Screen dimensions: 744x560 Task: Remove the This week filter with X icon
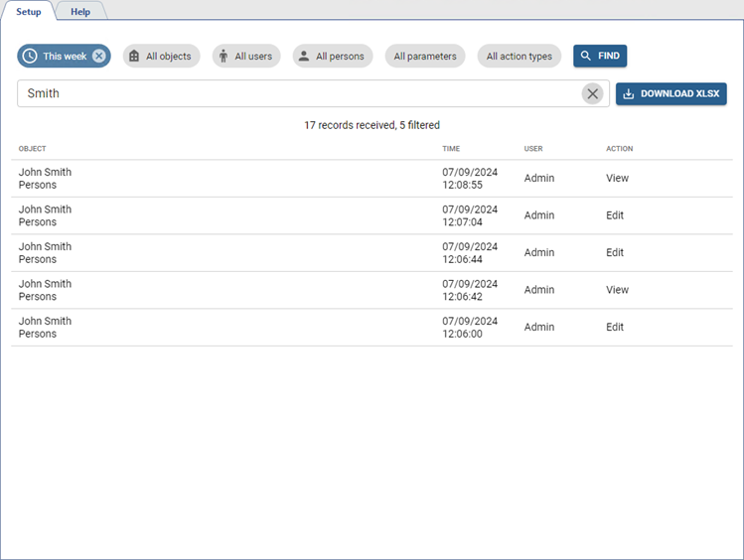(x=99, y=57)
